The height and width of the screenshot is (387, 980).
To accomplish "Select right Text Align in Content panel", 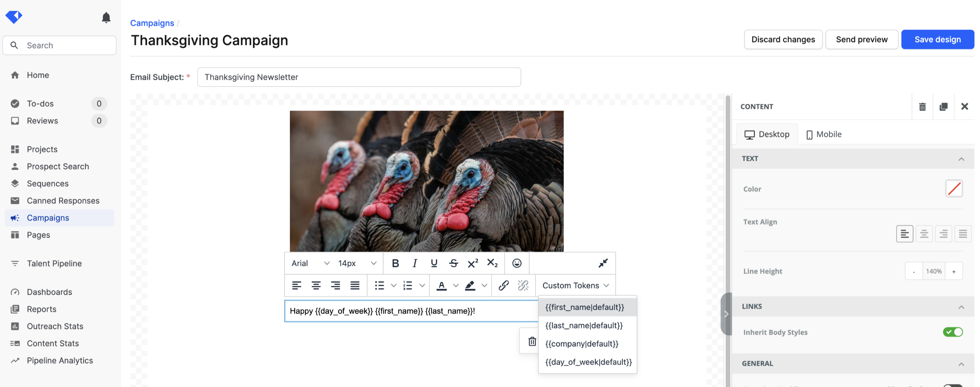I will (x=943, y=234).
